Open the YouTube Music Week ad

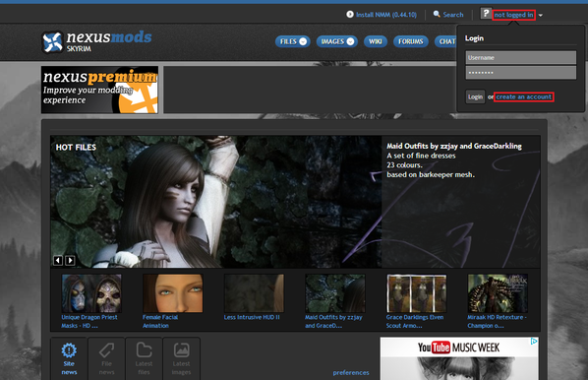click(459, 358)
